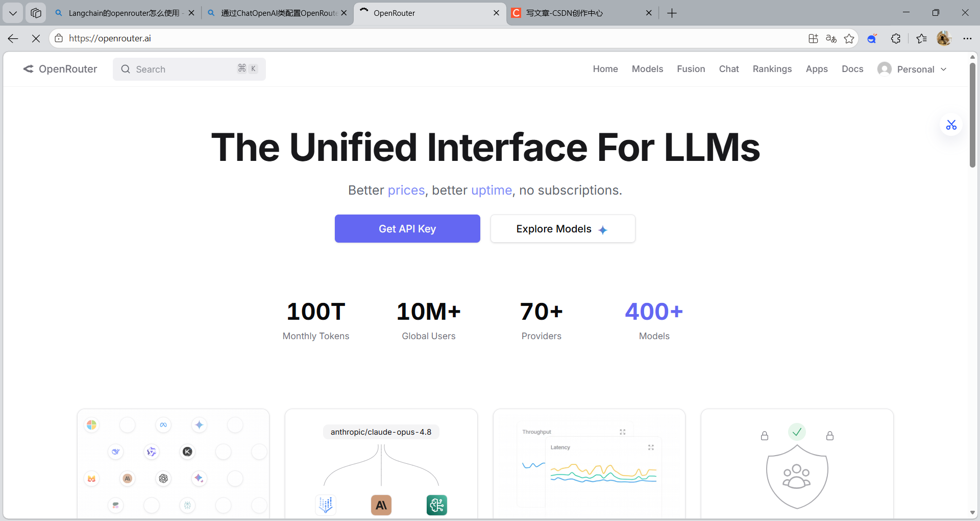This screenshot has height=521, width=980.
Task: Go back using the browser back arrow
Action: (x=13, y=38)
